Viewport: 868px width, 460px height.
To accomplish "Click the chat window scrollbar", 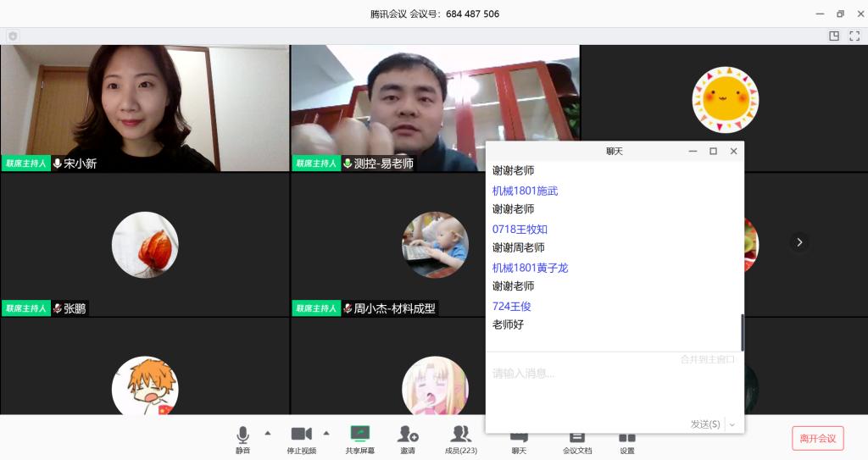I will (742, 332).
